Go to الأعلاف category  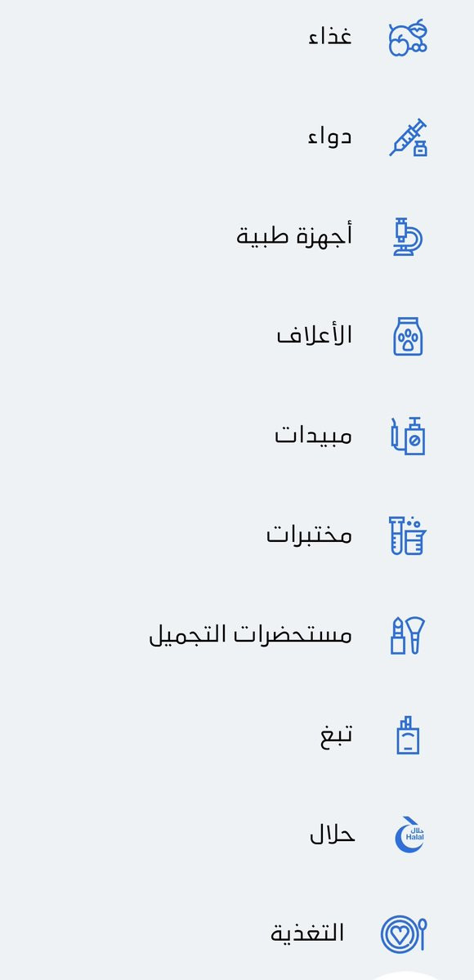pyautogui.click(x=315, y=336)
